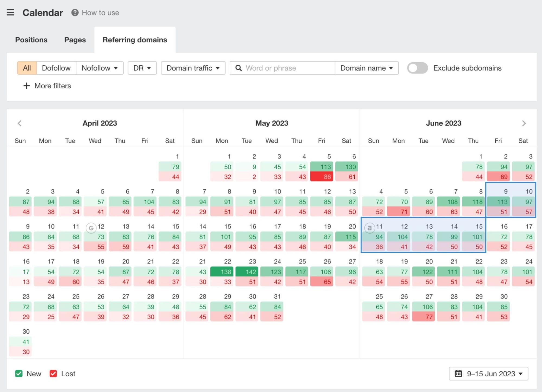This screenshot has height=392, width=542.
Task: Enable Exclude subdomains
Action: pos(417,68)
